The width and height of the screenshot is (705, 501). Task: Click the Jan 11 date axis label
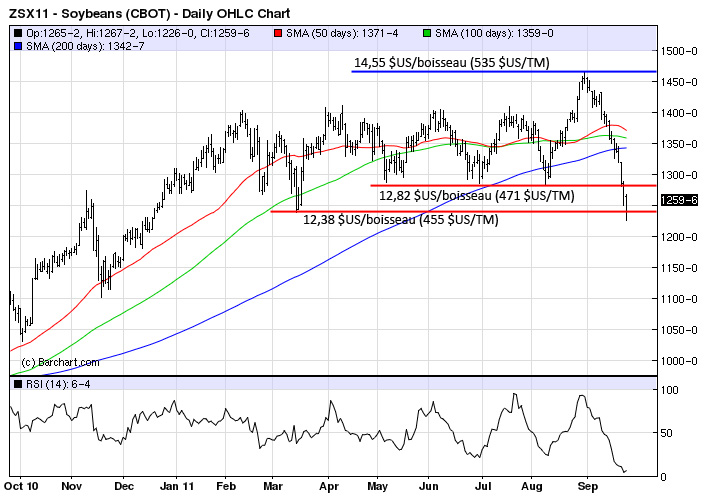pos(176,488)
